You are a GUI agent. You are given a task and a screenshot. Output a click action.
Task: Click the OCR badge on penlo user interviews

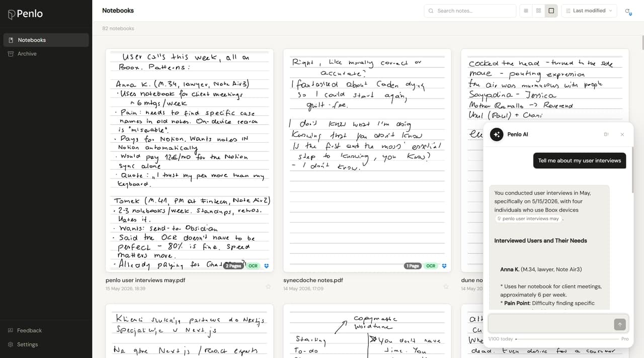coord(253,266)
